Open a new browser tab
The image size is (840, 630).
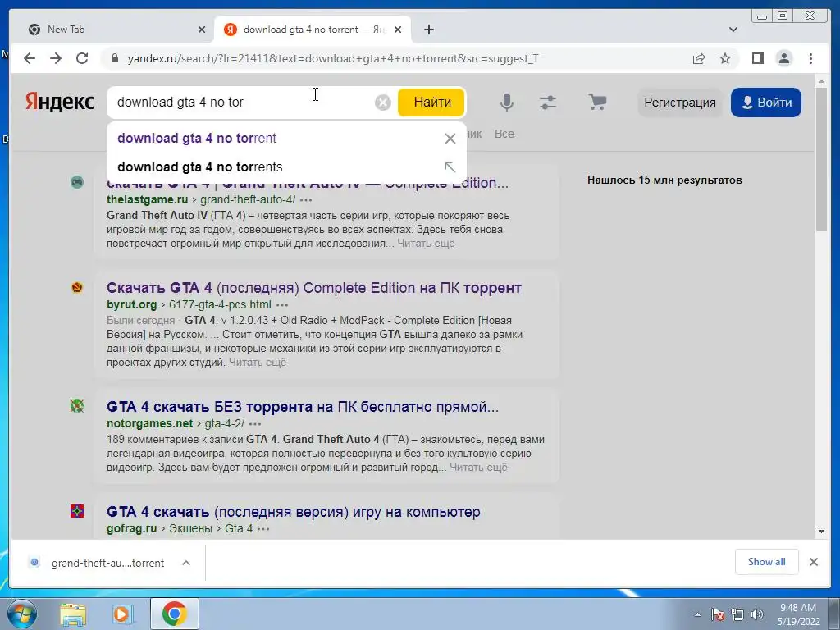tap(428, 30)
